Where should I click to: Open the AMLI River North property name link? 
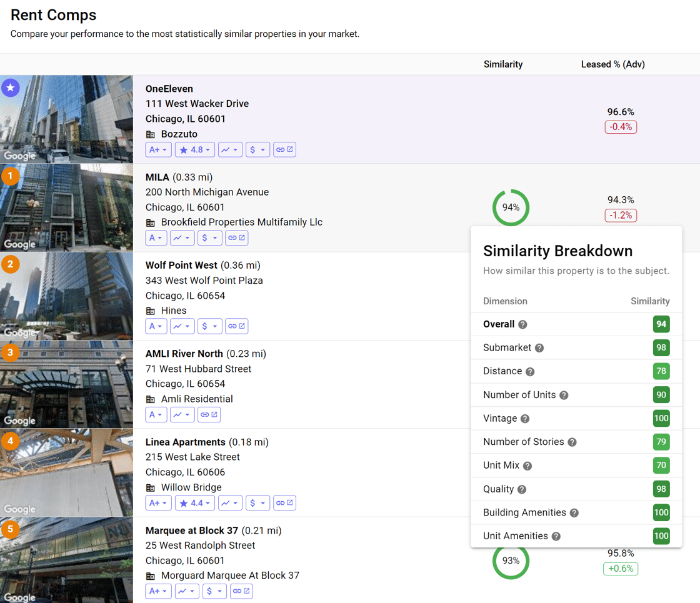click(x=184, y=354)
